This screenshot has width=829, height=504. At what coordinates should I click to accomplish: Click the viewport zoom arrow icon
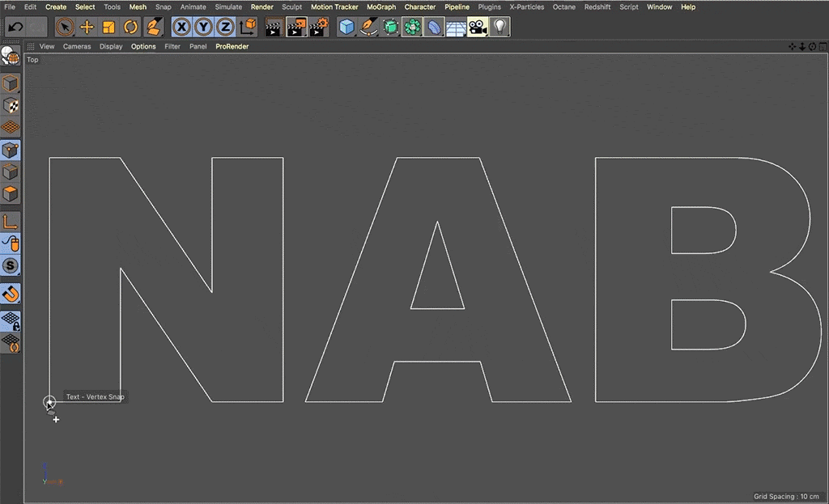coord(802,46)
